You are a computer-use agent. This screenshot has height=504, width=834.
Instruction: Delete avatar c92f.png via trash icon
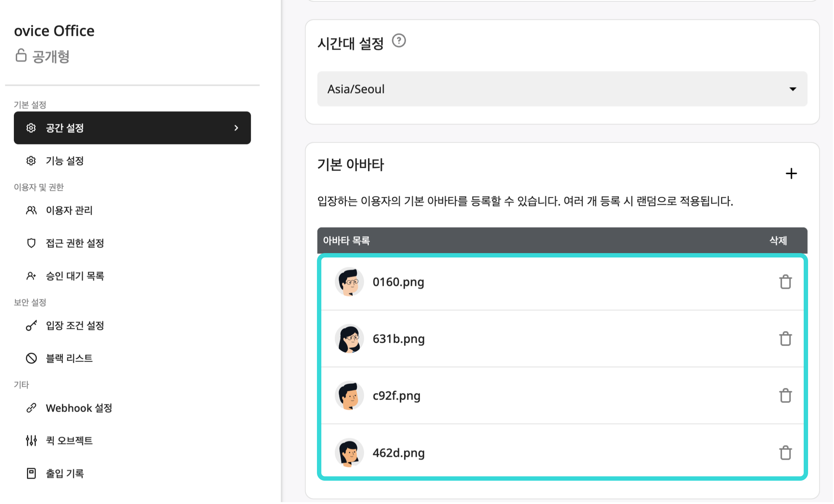click(785, 395)
